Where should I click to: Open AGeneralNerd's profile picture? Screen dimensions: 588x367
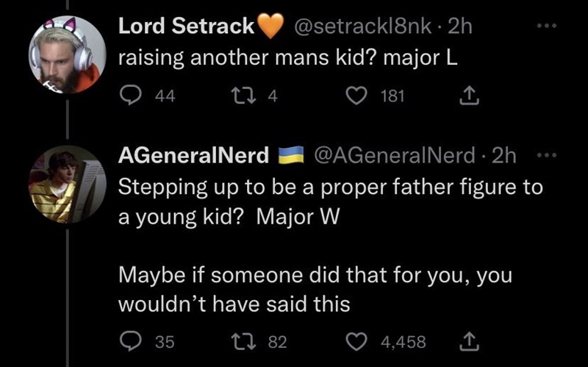pos(67,184)
